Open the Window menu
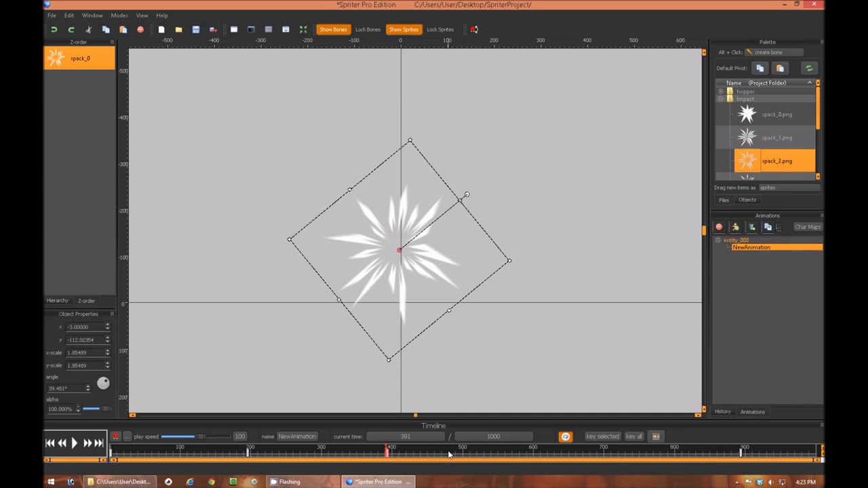The image size is (868, 488). click(x=92, y=15)
